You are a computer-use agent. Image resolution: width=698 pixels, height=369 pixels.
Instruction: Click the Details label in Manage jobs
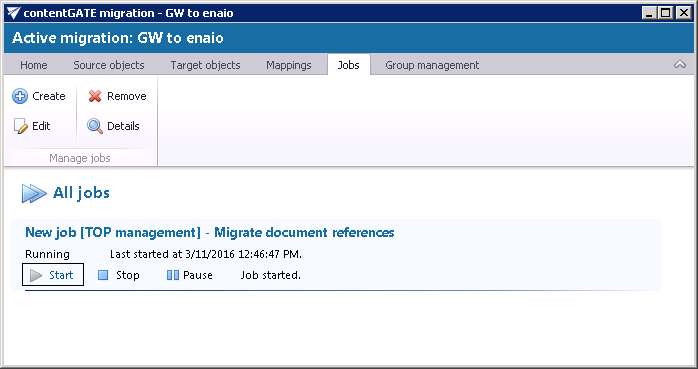tap(123, 126)
